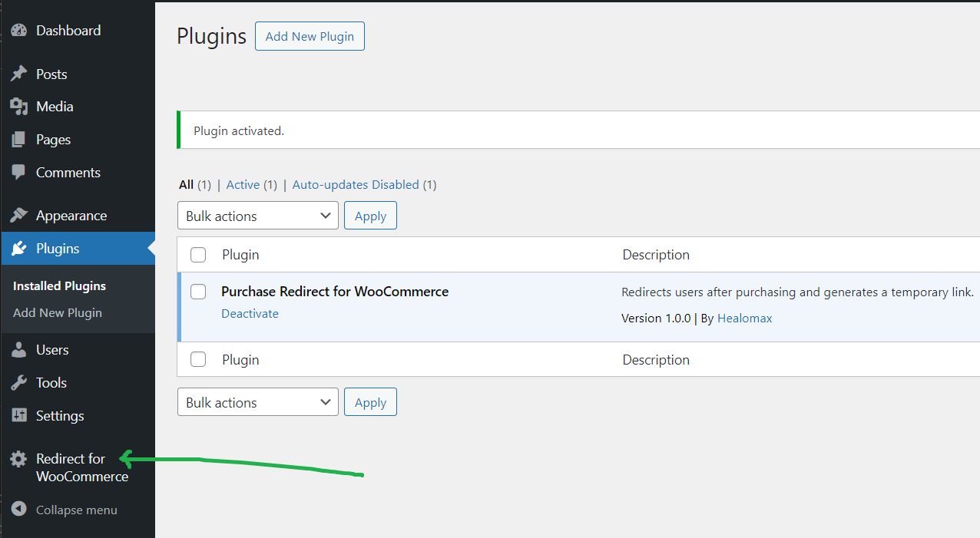Click the Add New Plugin button
Image resolution: width=980 pixels, height=538 pixels.
coord(310,36)
